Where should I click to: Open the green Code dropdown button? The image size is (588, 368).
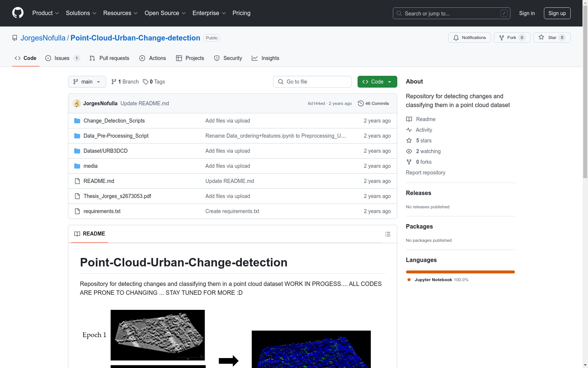(377, 82)
